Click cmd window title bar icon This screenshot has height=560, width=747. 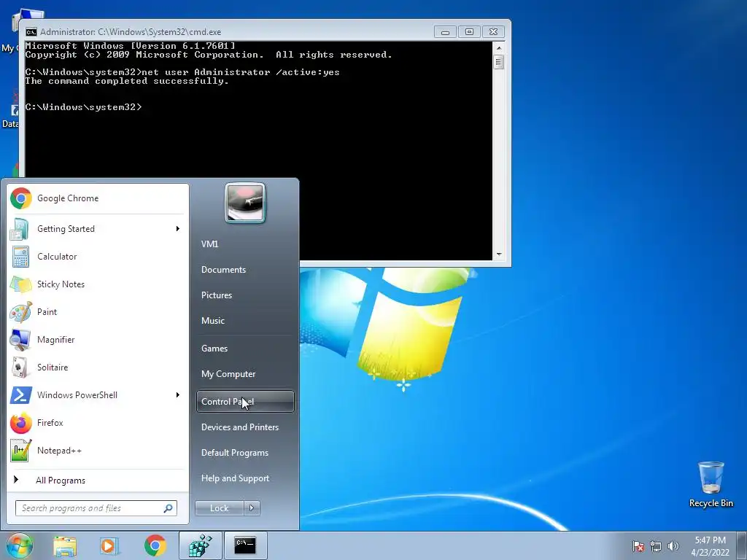[x=31, y=32]
